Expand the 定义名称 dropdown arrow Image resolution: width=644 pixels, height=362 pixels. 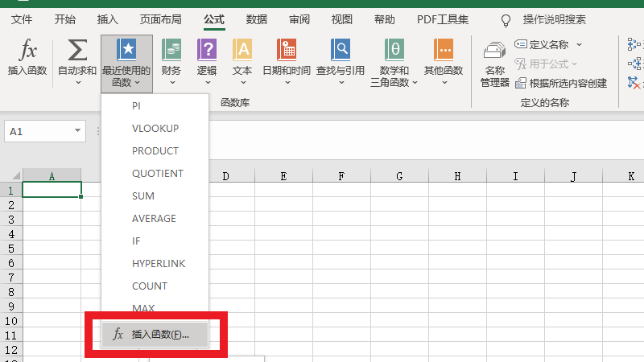point(579,45)
